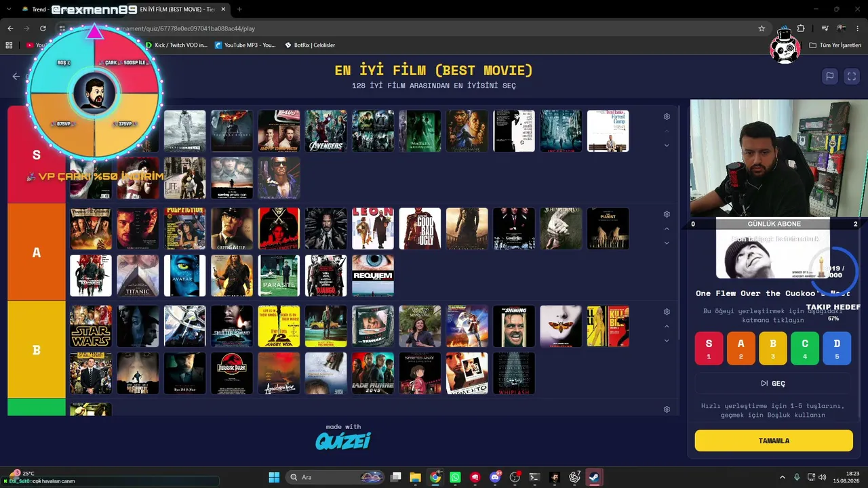Finish the ranking with TAMAMLA
The width and height of the screenshot is (868, 488).
tap(774, 441)
